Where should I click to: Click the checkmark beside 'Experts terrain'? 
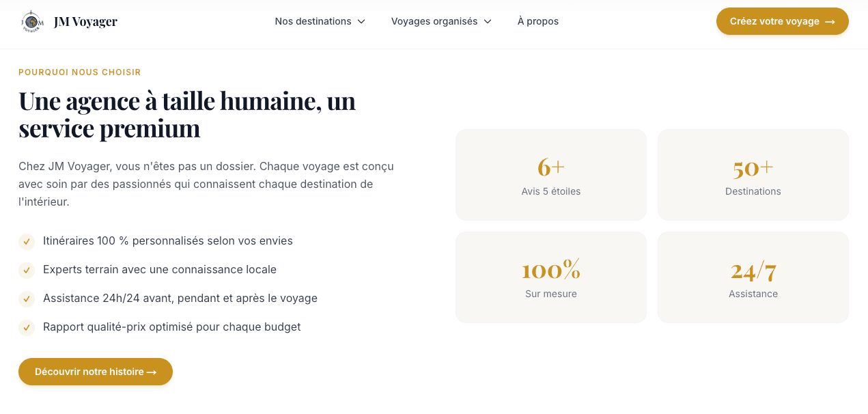point(26,271)
